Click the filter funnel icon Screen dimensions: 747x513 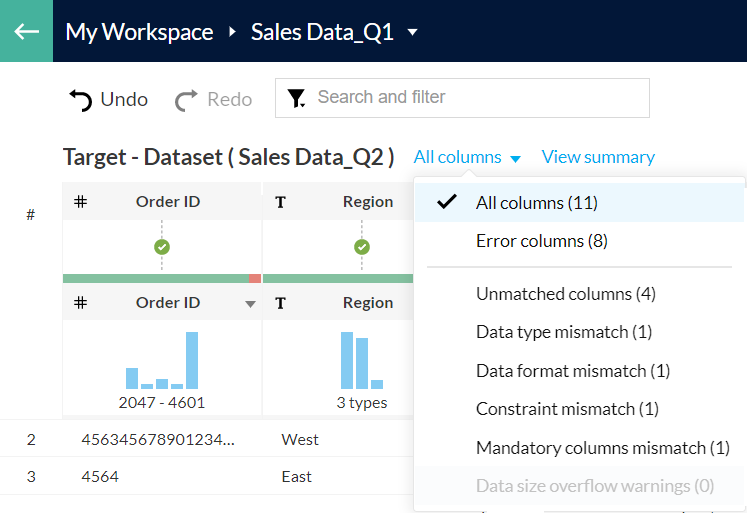point(296,98)
